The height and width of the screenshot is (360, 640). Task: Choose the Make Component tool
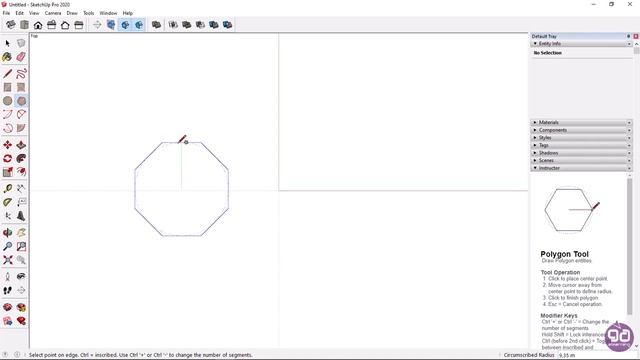click(x=21, y=43)
